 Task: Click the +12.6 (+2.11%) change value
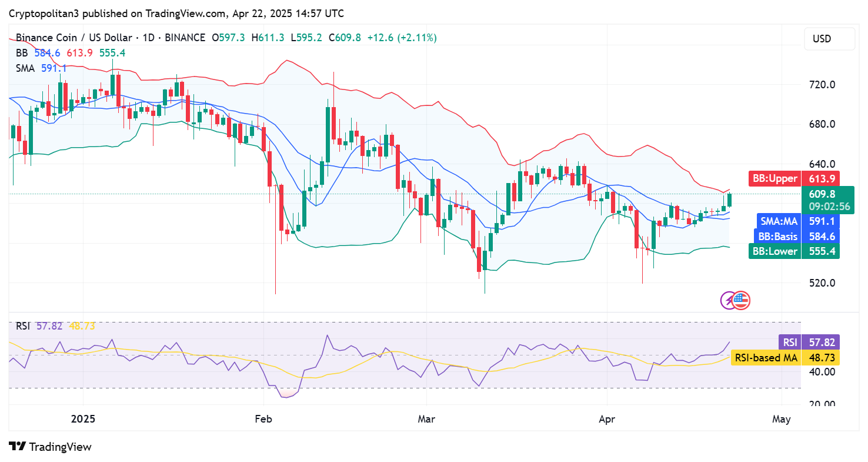point(402,38)
